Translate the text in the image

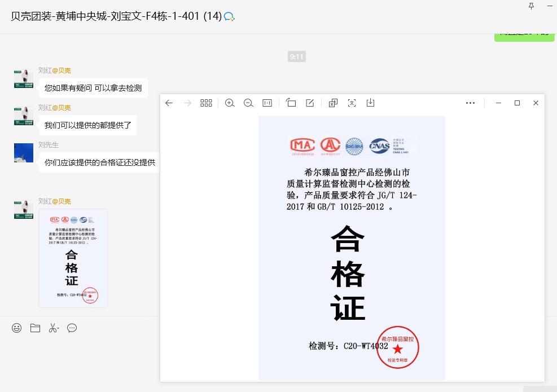[333, 103]
